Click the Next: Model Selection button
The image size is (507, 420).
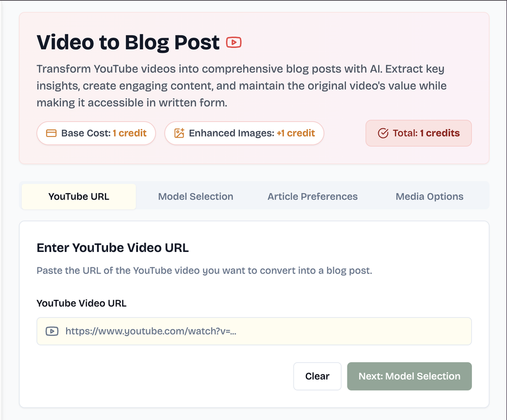409,376
